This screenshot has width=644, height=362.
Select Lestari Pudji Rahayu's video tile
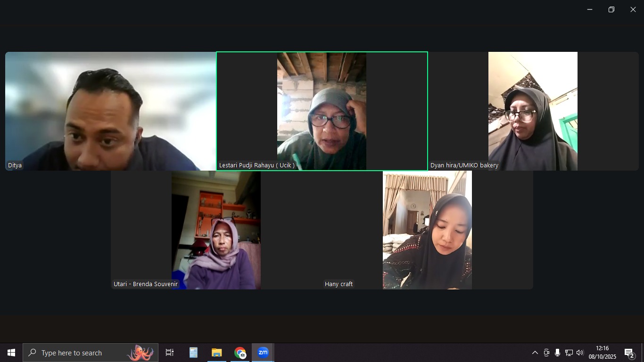coord(322,111)
